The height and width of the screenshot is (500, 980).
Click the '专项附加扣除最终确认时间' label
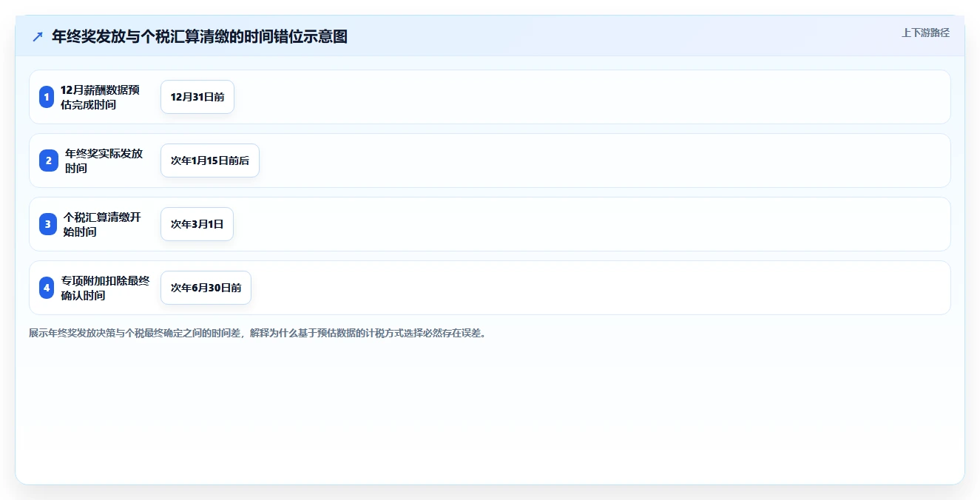[x=105, y=288]
